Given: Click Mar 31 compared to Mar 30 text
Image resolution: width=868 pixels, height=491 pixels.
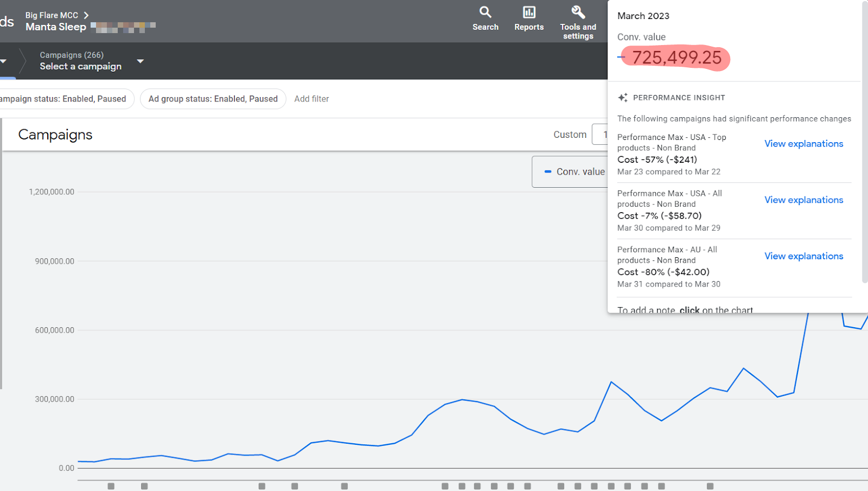Looking at the screenshot, I should pos(669,284).
